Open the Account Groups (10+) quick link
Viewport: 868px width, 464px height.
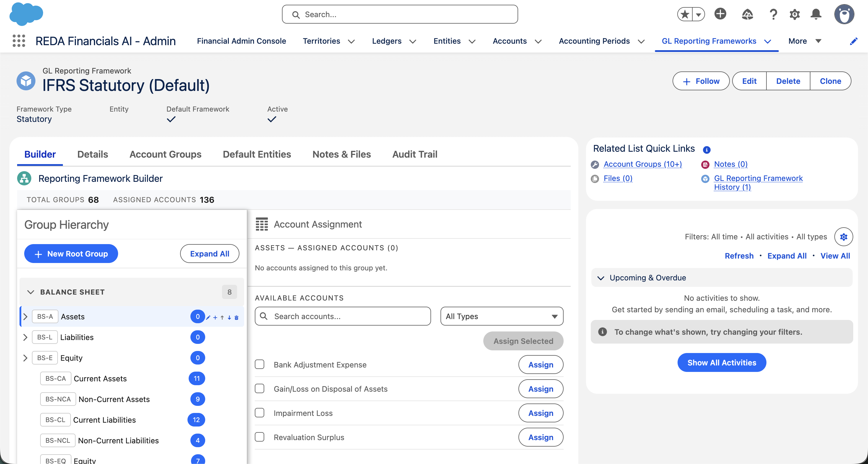coord(642,164)
